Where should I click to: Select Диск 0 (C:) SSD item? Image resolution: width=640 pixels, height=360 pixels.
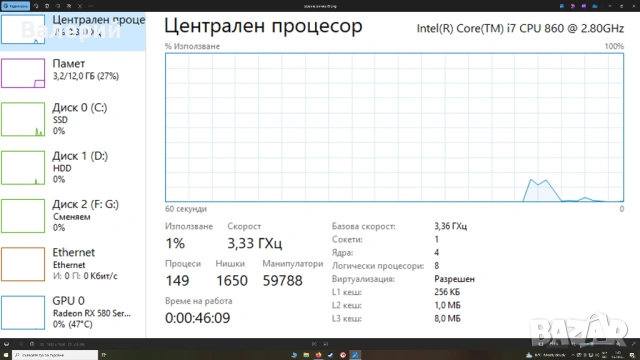pos(73,119)
